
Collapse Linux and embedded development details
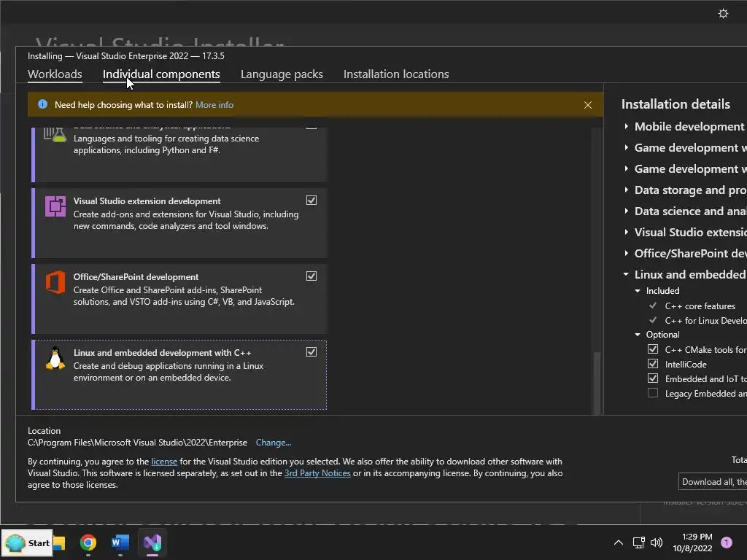pyautogui.click(x=626, y=275)
